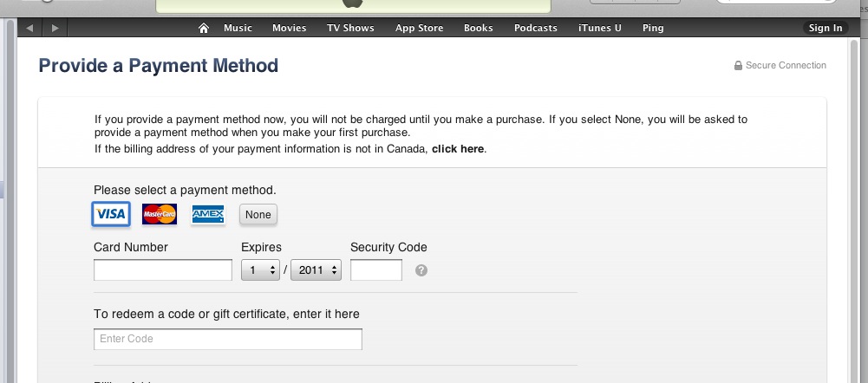Viewport: 868px width, 383px height.
Task: Open the Podcasts section
Action: pyautogui.click(x=535, y=28)
